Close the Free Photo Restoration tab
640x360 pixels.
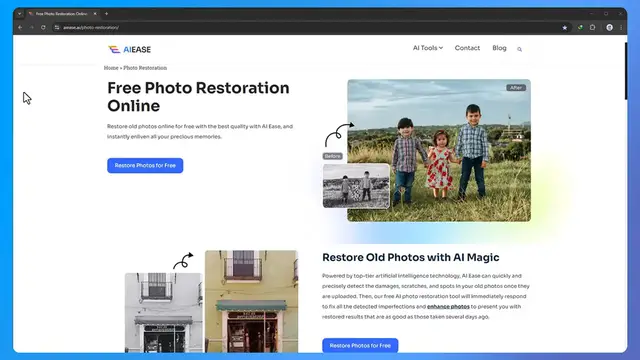(95, 13)
